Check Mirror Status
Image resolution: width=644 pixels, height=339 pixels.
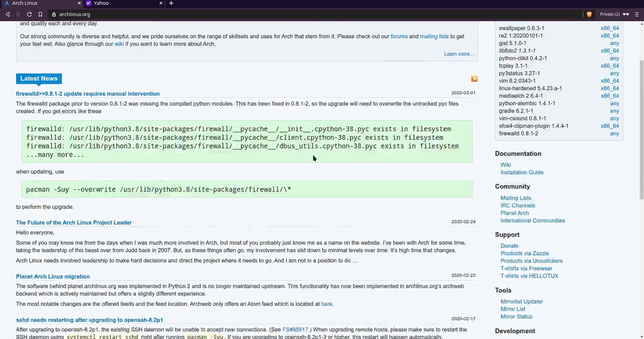point(516,316)
